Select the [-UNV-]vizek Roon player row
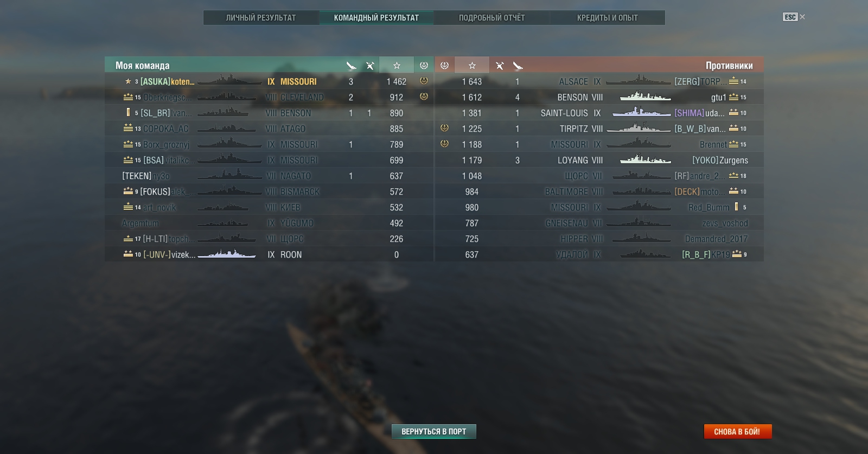868x454 pixels. 269,254
